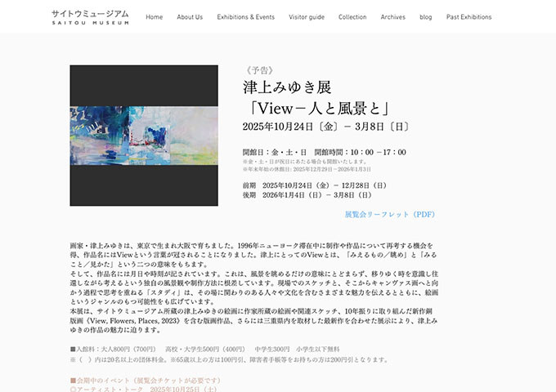Open Exhibitions & Events menu
The height and width of the screenshot is (392, 556).
click(x=246, y=17)
